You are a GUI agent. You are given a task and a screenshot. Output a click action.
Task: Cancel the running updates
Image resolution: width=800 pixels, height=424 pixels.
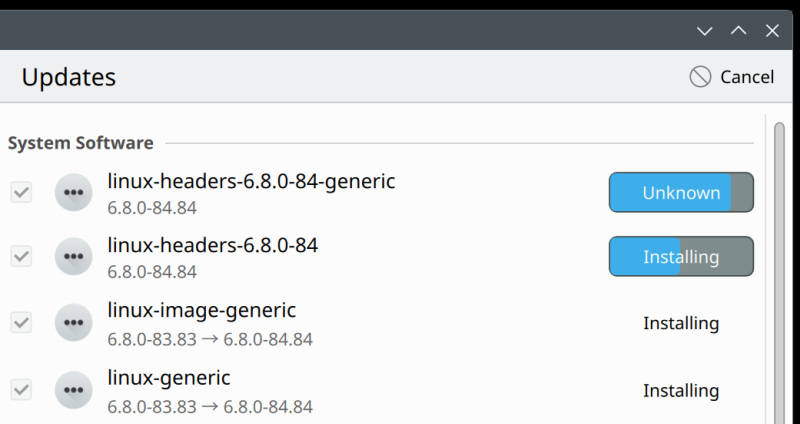732,77
